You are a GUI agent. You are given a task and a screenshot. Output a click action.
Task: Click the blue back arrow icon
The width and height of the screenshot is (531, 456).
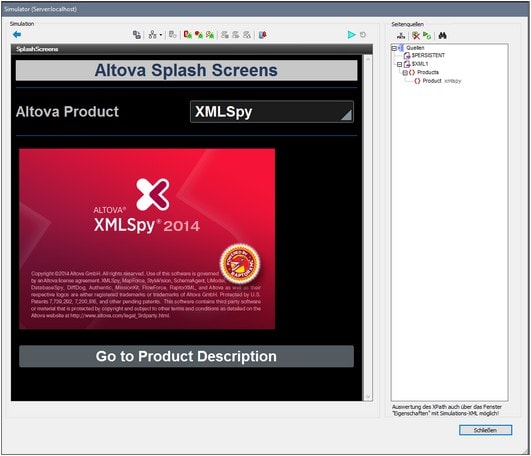point(17,35)
